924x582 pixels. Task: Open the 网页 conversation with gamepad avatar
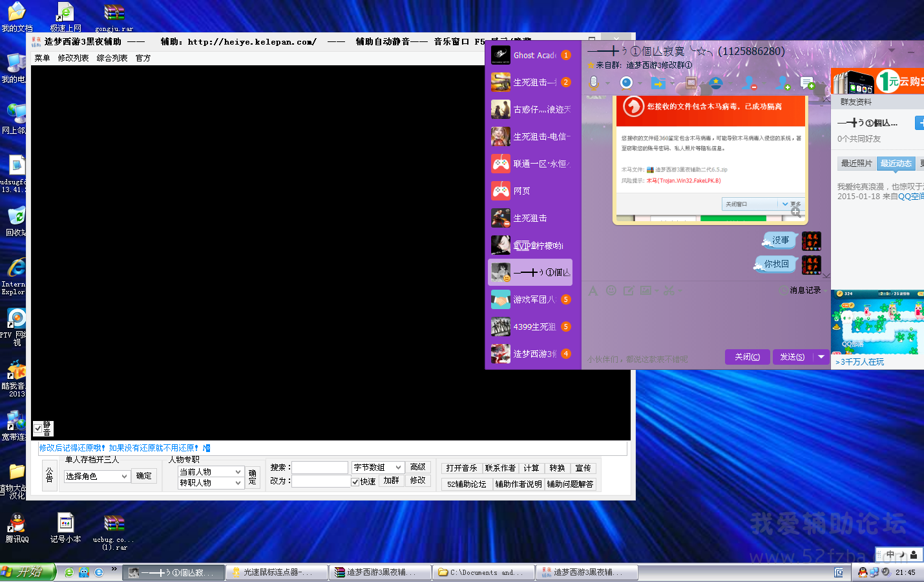(x=530, y=191)
